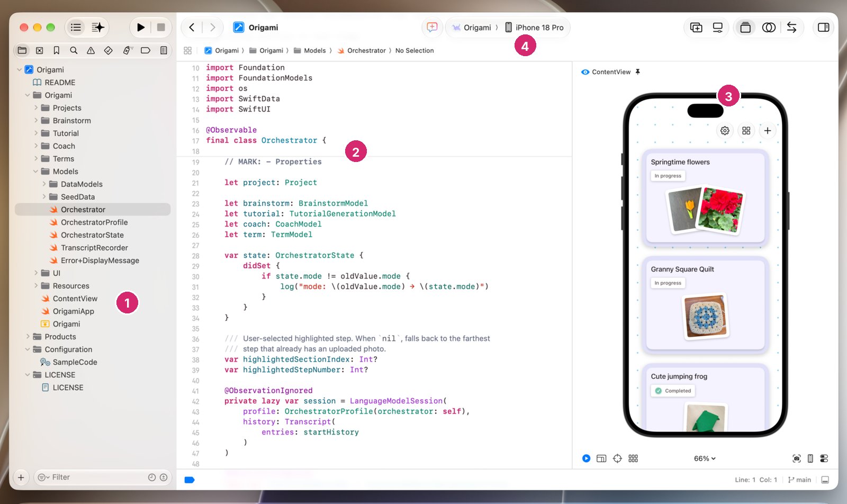The image size is (847, 504).
Task: Open the Springtime flowers project card
Action: [x=705, y=199]
